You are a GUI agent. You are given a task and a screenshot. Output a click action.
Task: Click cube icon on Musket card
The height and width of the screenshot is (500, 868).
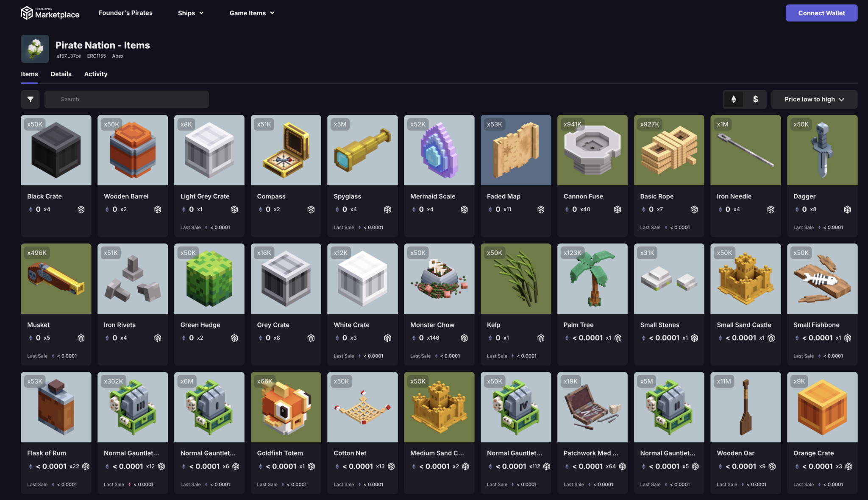(x=81, y=338)
